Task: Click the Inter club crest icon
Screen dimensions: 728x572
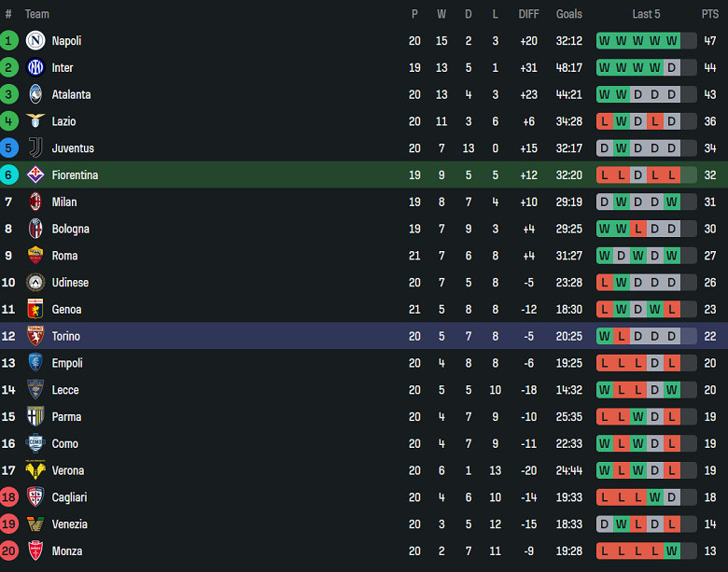Action: click(35, 67)
